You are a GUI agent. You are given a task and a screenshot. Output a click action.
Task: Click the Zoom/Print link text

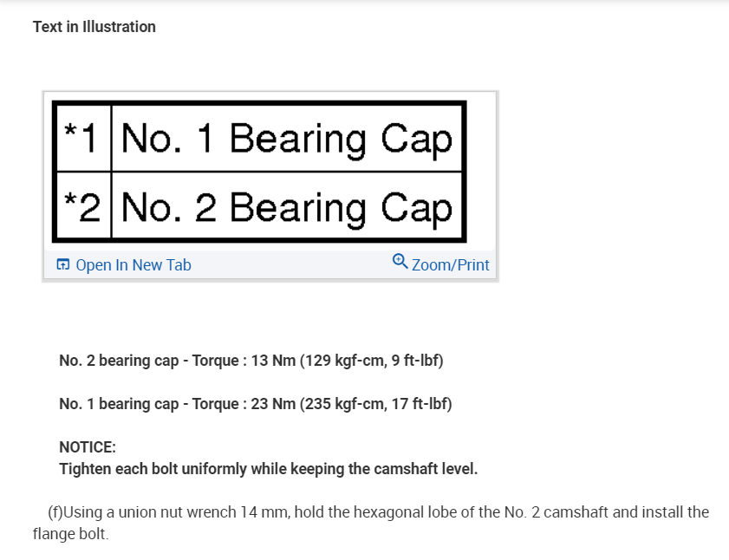[450, 265]
